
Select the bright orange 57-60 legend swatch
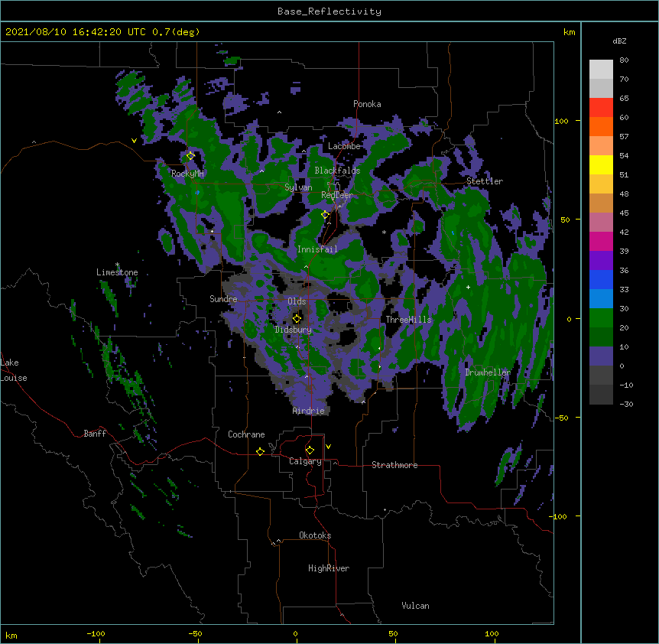(x=601, y=127)
